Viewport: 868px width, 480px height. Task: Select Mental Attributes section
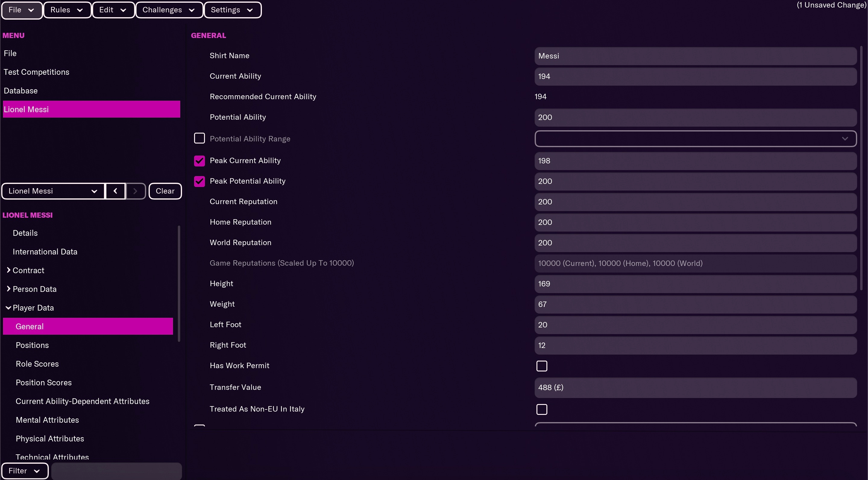(47, 420)
